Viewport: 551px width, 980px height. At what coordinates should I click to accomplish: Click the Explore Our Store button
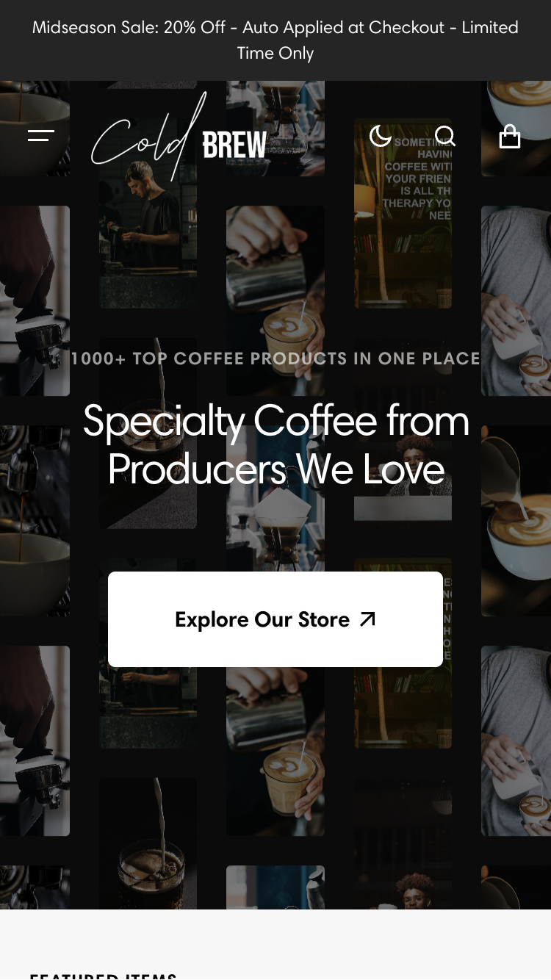pos(275,619)
